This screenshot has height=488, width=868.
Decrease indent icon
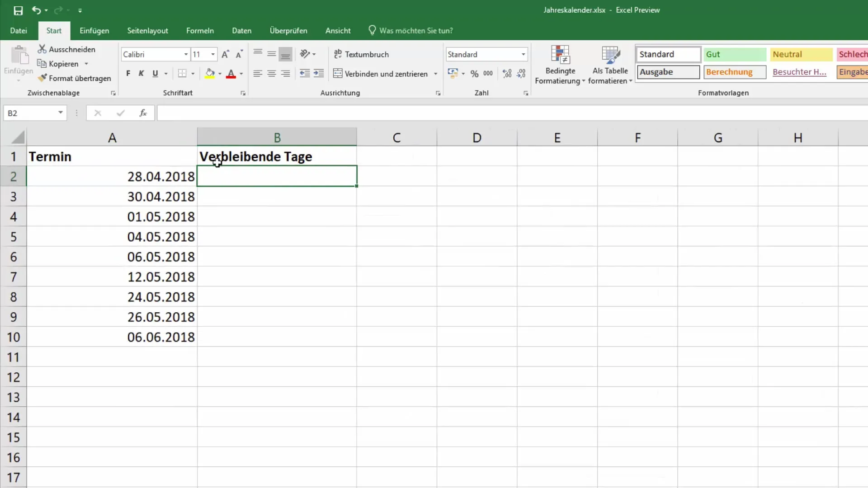tap(305, 74)
